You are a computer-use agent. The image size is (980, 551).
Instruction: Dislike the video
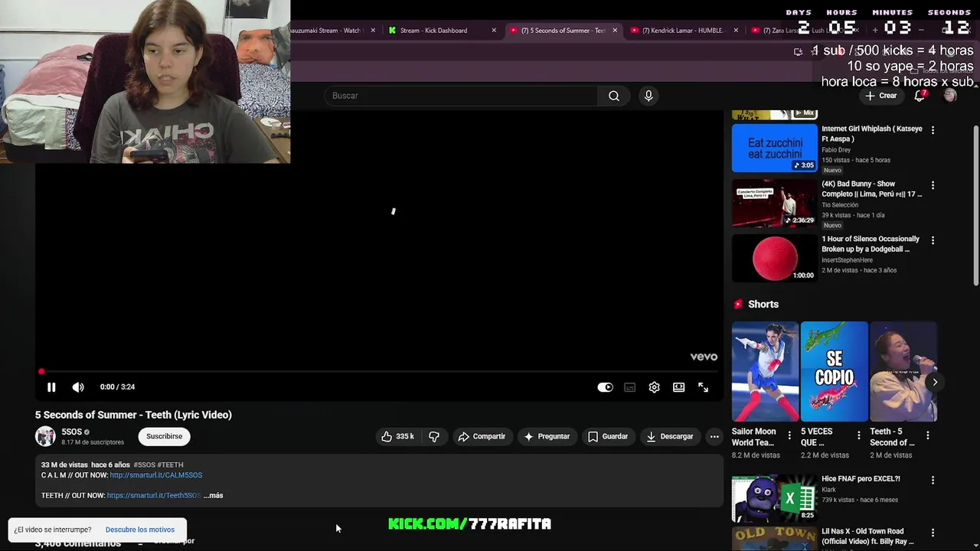434,436
